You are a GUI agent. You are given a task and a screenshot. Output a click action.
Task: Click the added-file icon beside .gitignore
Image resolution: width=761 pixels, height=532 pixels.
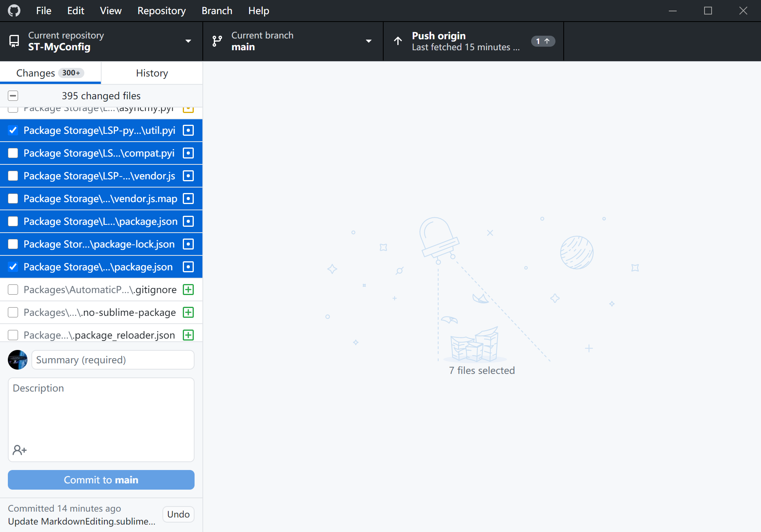(x=188, y=290)
